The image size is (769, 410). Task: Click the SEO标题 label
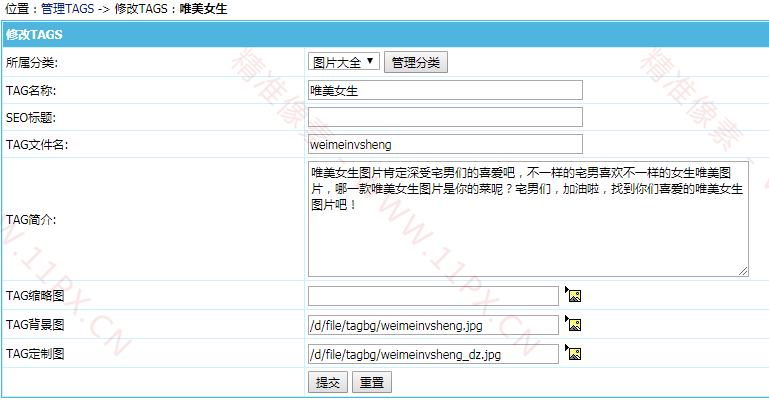(x=31, y=118)
